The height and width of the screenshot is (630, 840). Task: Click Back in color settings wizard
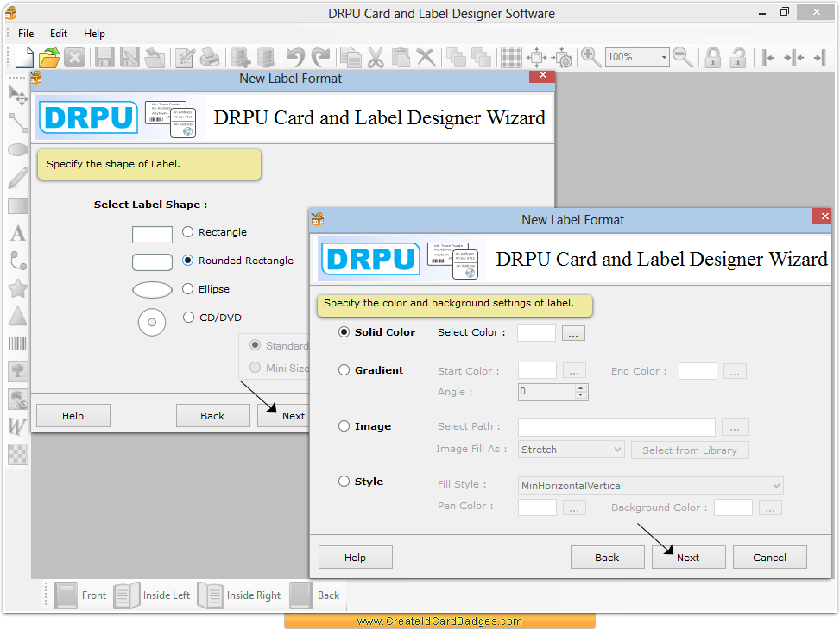pos(607,558)
